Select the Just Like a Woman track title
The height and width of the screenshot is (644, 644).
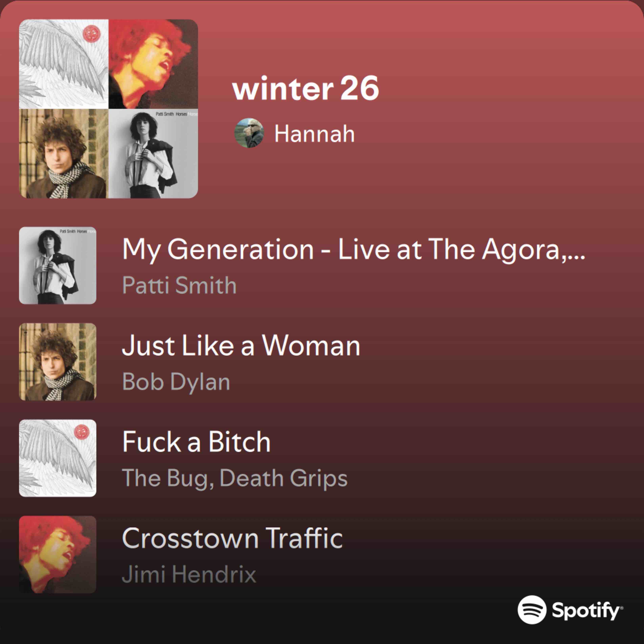[x=241, y=346]
